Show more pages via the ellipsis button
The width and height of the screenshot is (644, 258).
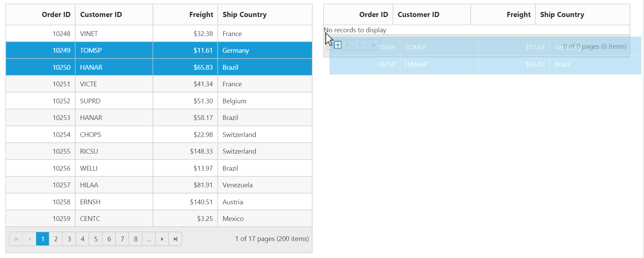[149, 239]
